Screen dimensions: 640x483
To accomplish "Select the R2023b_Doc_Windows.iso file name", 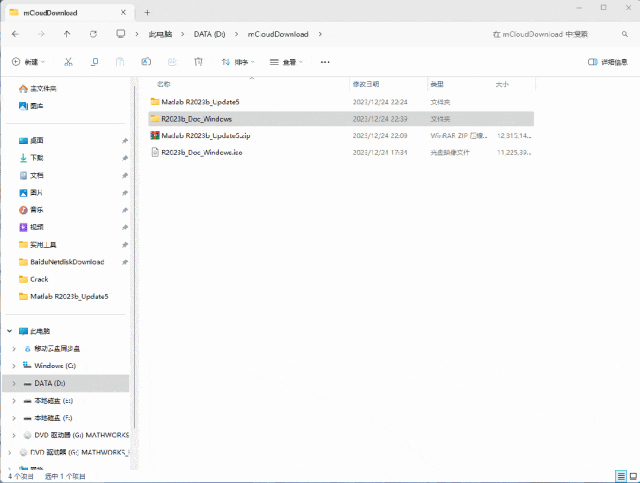I will [x=202, y=152].
